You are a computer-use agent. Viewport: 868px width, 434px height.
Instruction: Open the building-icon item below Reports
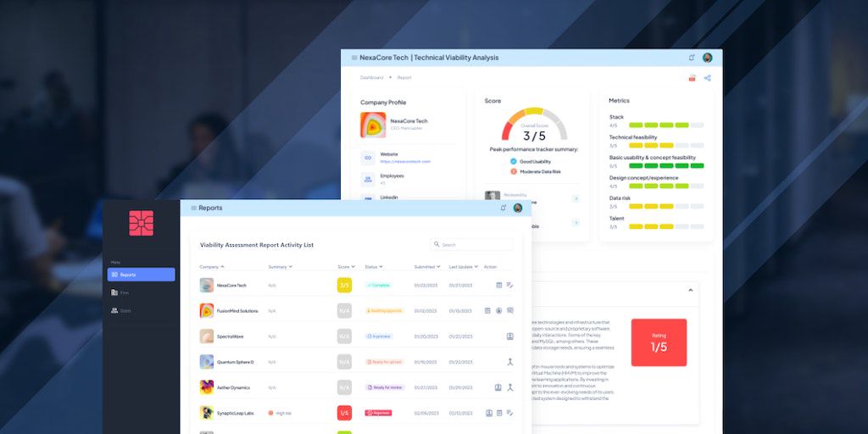114,292
